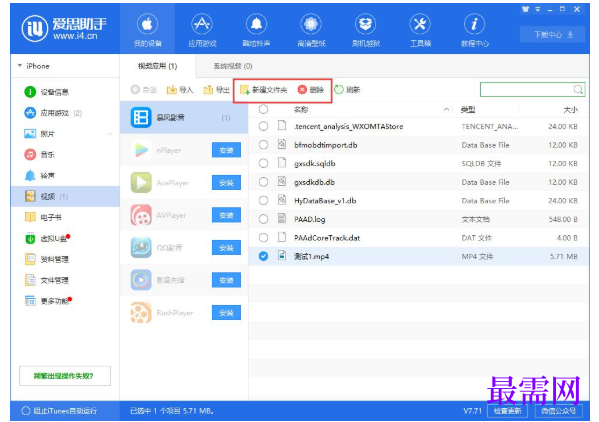Uncheck the 测试1.mp4 file checkbox
Viewport: 599px width, 422px height.
[263, 256]
